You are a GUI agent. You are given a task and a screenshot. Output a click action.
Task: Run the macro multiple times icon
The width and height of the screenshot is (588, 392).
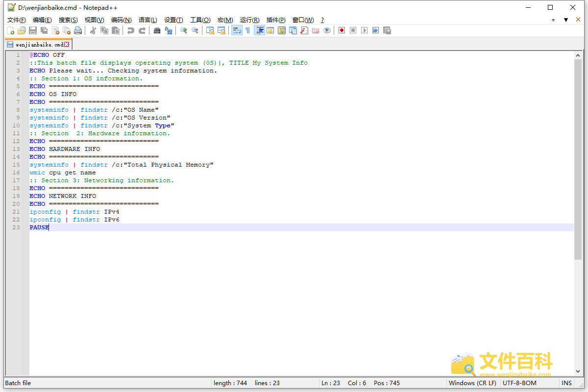tap(375, 30)
